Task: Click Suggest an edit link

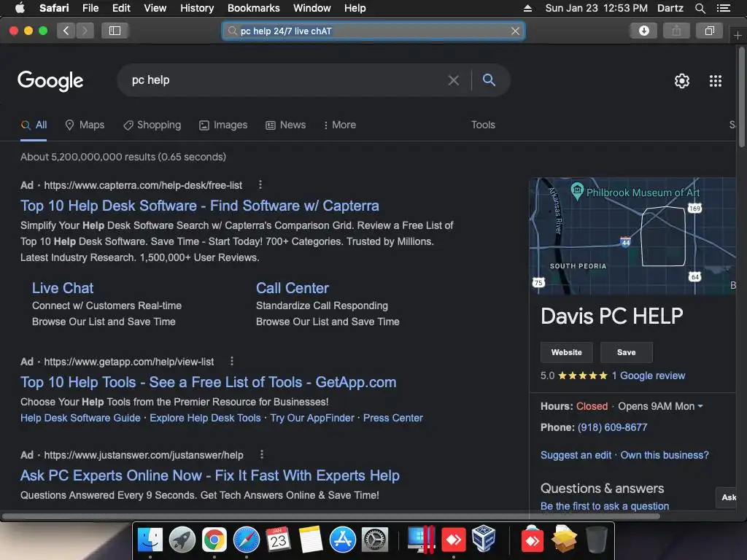Action: pyautogui.click(x=576, y=455)
